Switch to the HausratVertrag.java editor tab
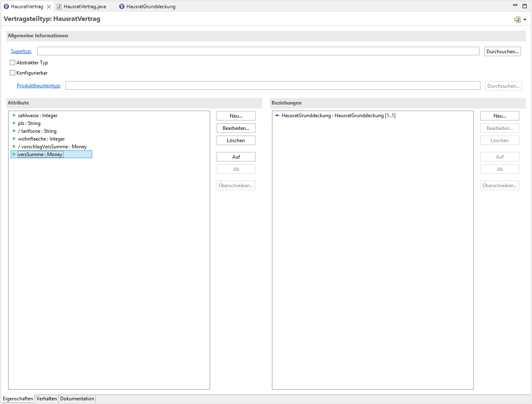532x404 pixels. point(85,7)
